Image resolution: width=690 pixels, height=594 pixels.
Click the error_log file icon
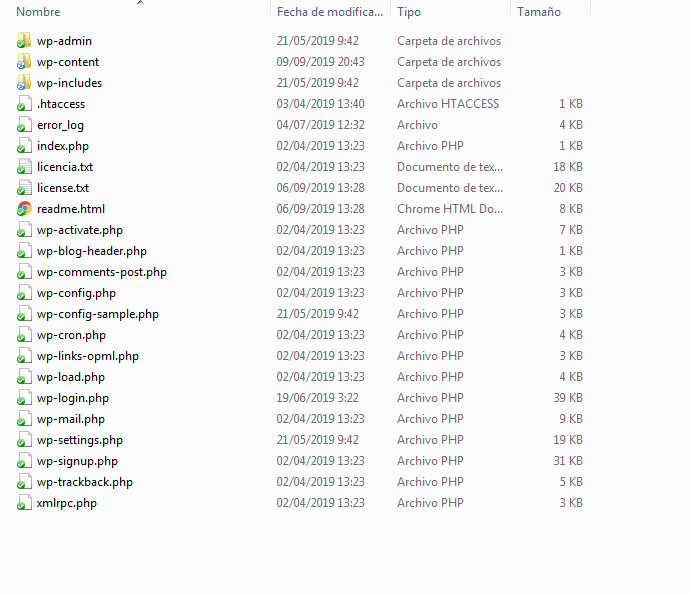coord(24,125)
